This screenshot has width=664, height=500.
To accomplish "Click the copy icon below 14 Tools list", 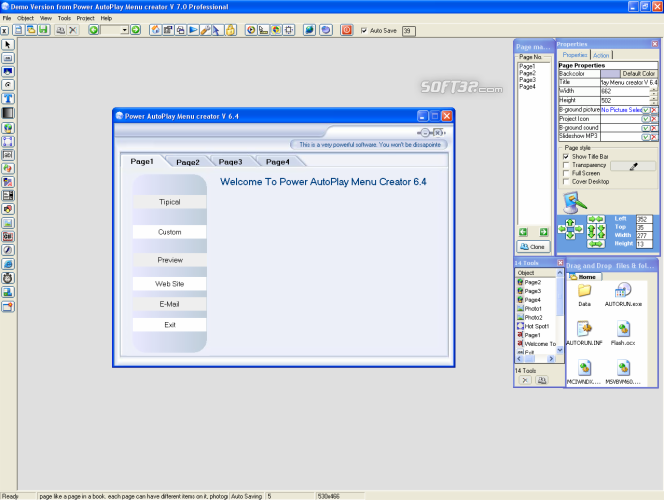I will (x=542, y=380).
